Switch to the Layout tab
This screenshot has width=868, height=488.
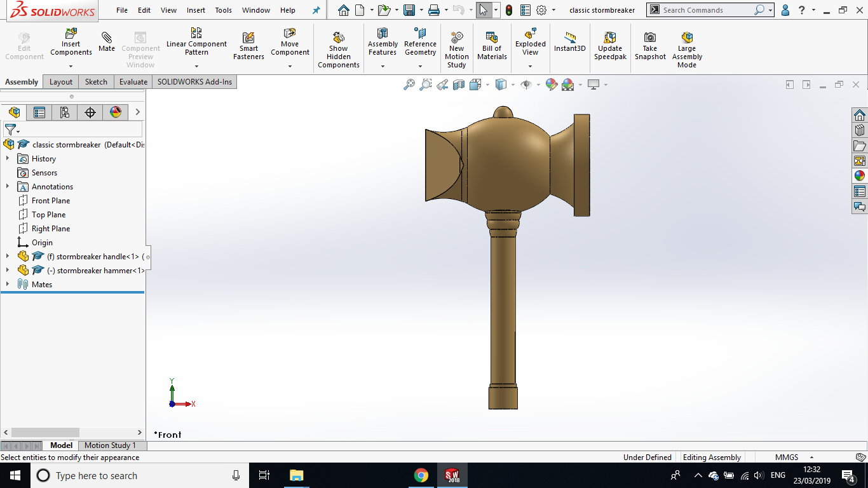(x=61, y=82)
